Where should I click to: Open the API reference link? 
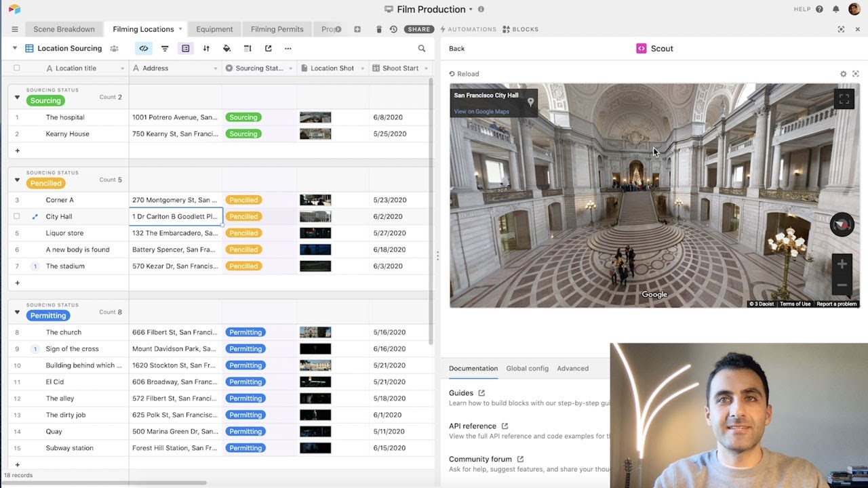(478, 426)
